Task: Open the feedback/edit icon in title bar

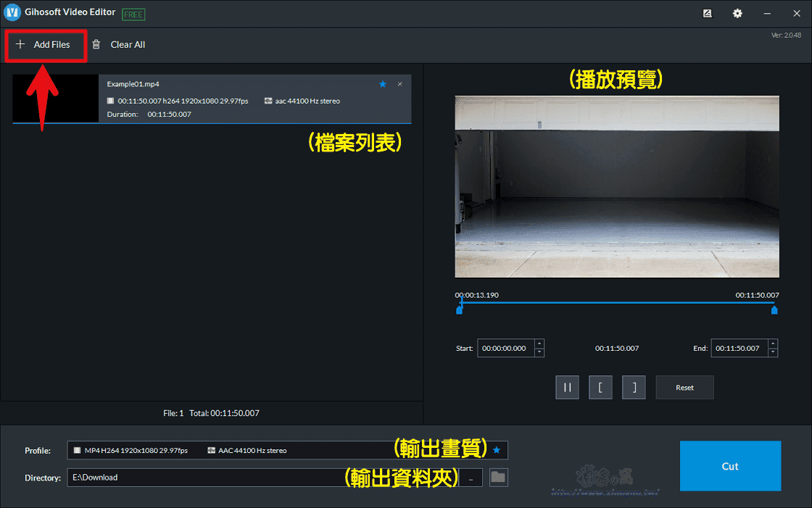Action: coord(707,13)
